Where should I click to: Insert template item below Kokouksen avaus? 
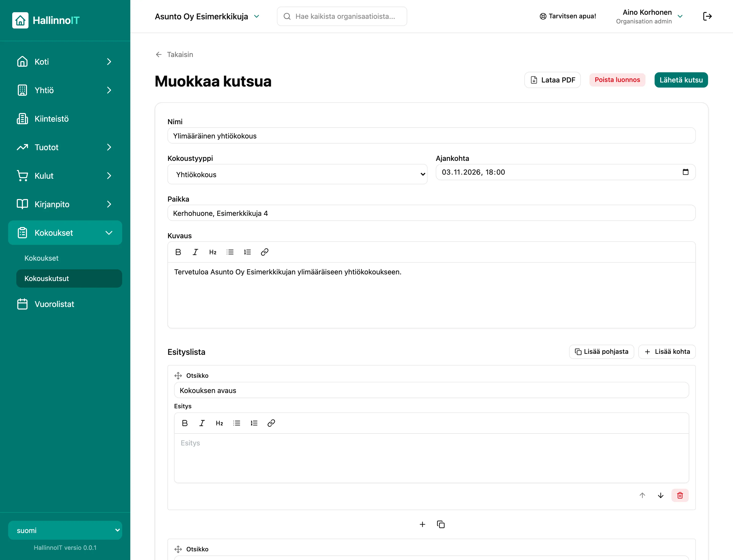[x=441, y=524]
